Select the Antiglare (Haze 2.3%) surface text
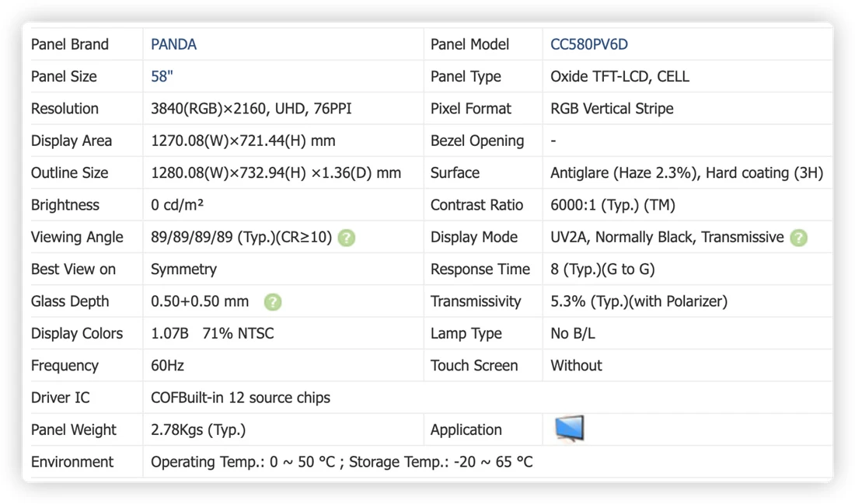This screenshot has height=504, width=855. pyautogui.click(x=624, y=172)
